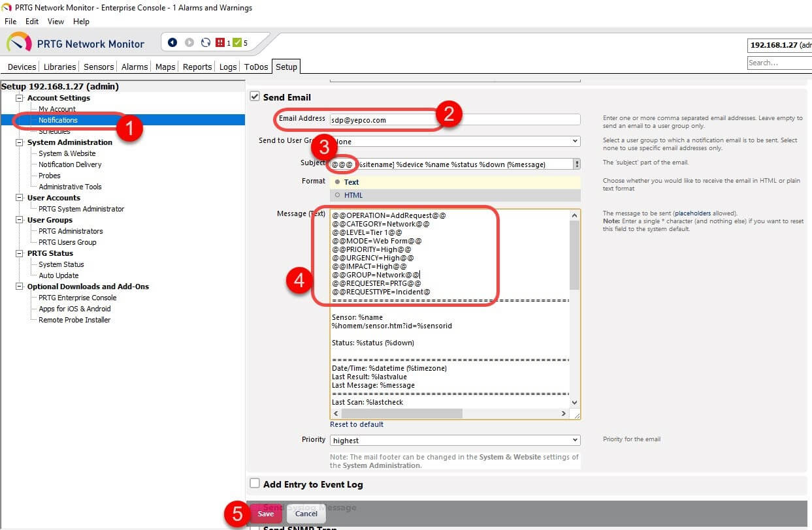Select the Text format radio option
The image size is (812, 530).
(337, 182)
